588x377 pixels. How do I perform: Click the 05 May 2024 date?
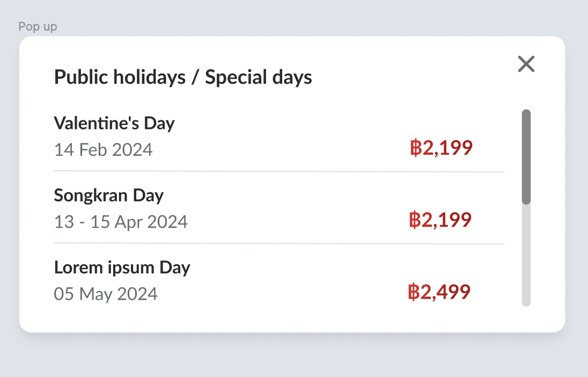click(x=106, y=293)
